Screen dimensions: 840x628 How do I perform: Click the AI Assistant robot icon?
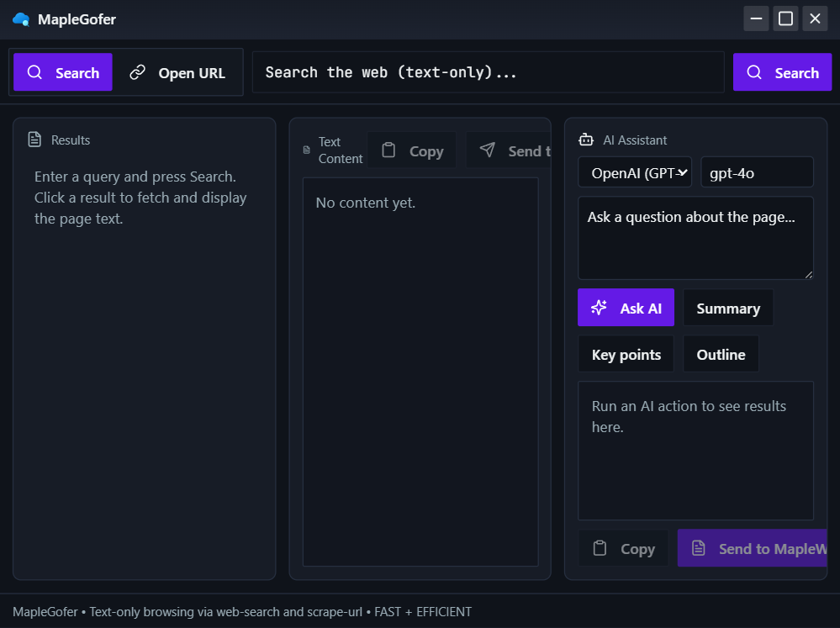(586, 140)
